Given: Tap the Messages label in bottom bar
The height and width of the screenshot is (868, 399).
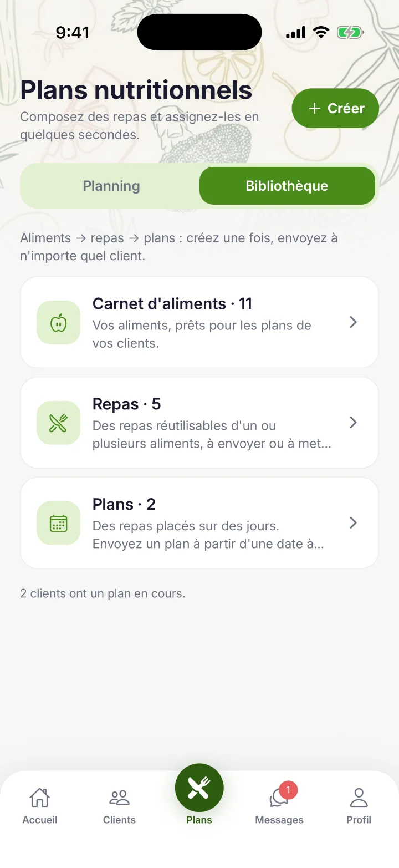Looking at the screenshot, I should tap(279, 820).
